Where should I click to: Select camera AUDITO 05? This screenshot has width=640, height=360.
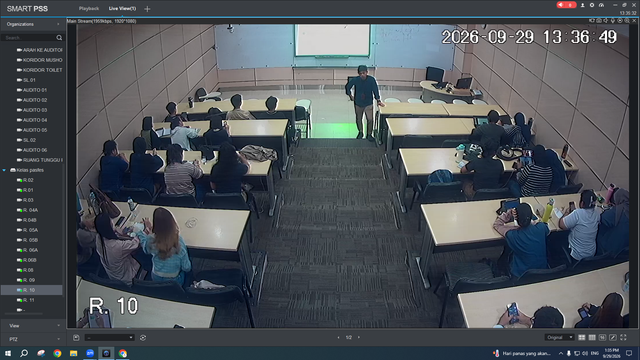click(32, 130)
